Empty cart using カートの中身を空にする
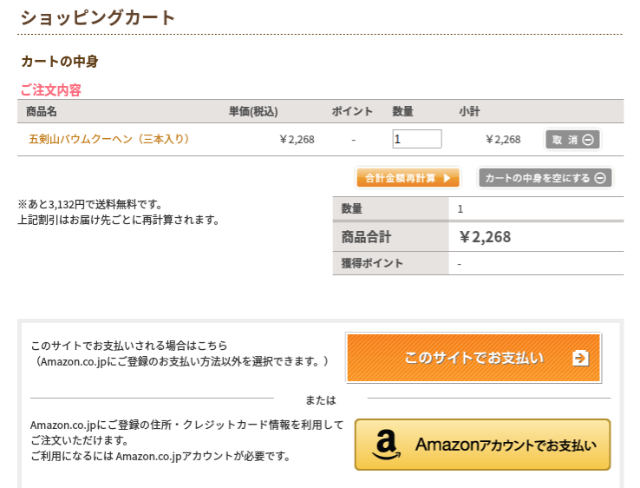This screenshot has width=640, height=488. [545, 178]
